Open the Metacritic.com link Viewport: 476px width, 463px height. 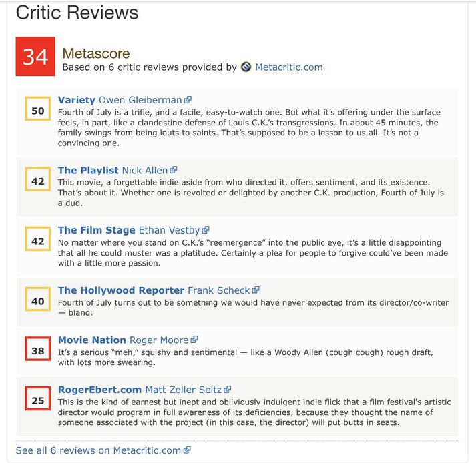[289, 67]
